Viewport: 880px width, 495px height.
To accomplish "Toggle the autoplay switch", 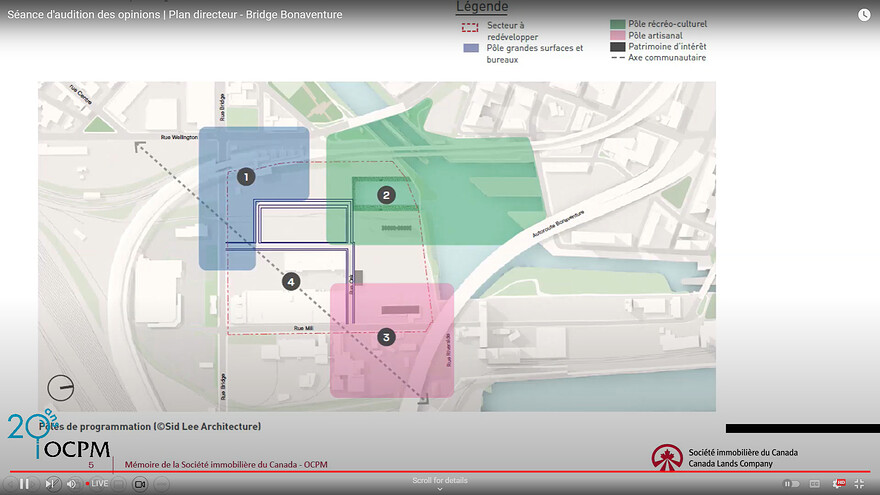I will pos(791,484).
